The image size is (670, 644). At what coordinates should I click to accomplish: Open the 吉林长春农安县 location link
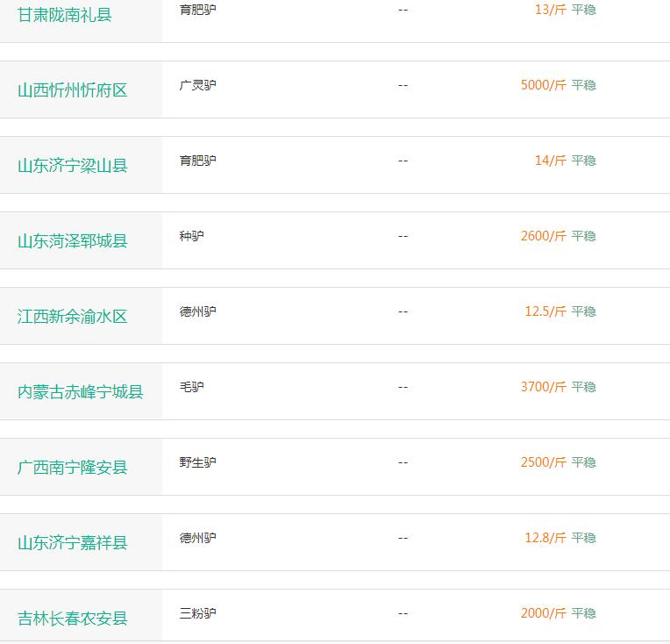click(73, 619)
